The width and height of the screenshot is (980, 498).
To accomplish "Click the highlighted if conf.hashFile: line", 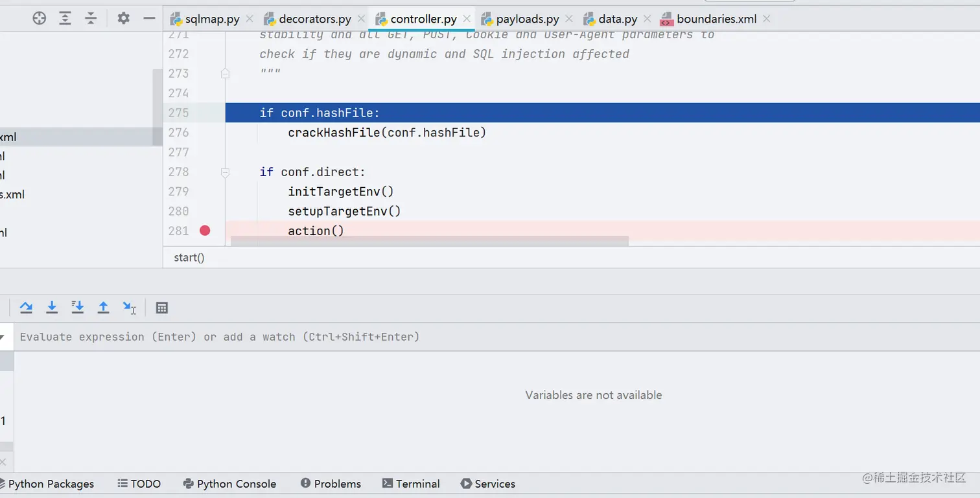I will [x=603, y=113].
